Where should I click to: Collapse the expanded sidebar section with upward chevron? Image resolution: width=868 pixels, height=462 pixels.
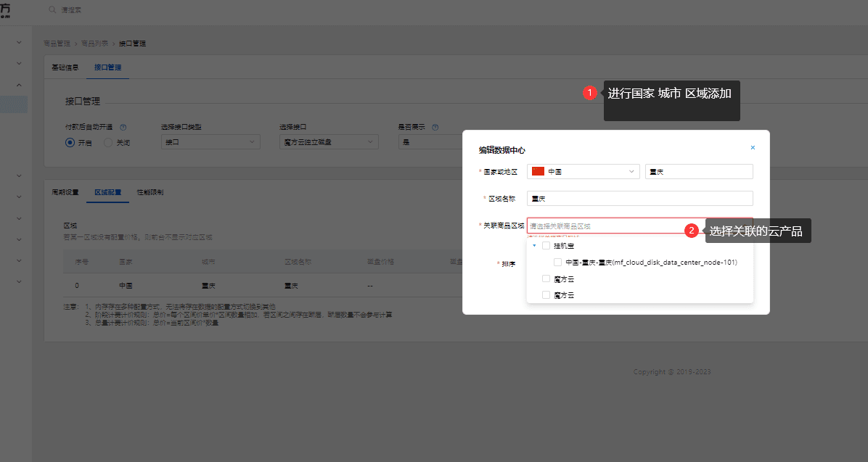point(19,85)
